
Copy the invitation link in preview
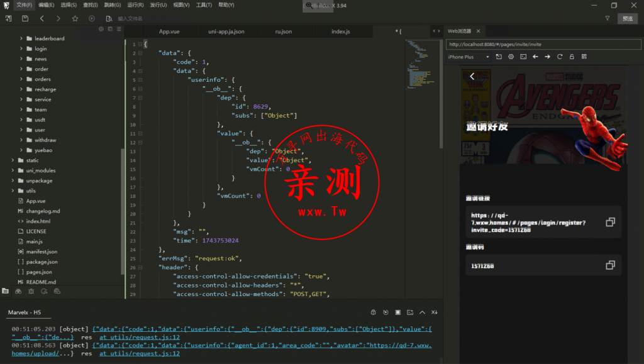(x=609, y=223)
